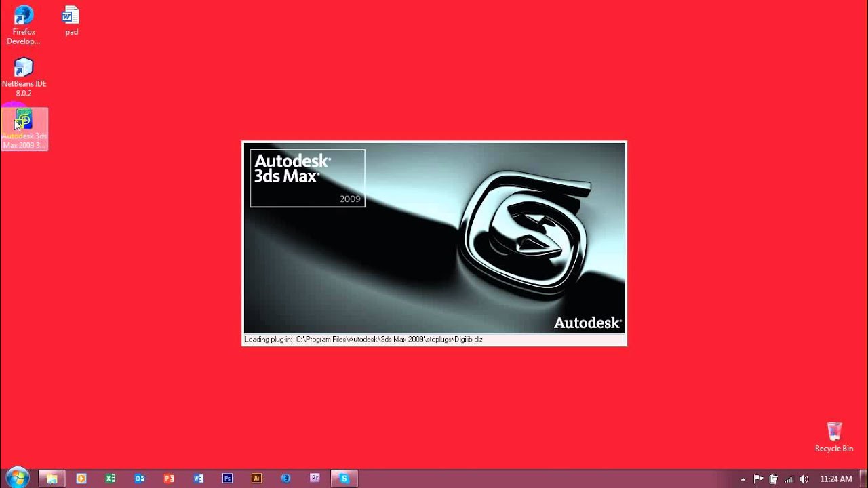Show hidden system tray icons
868x488 pixels.
pos(743,479)
